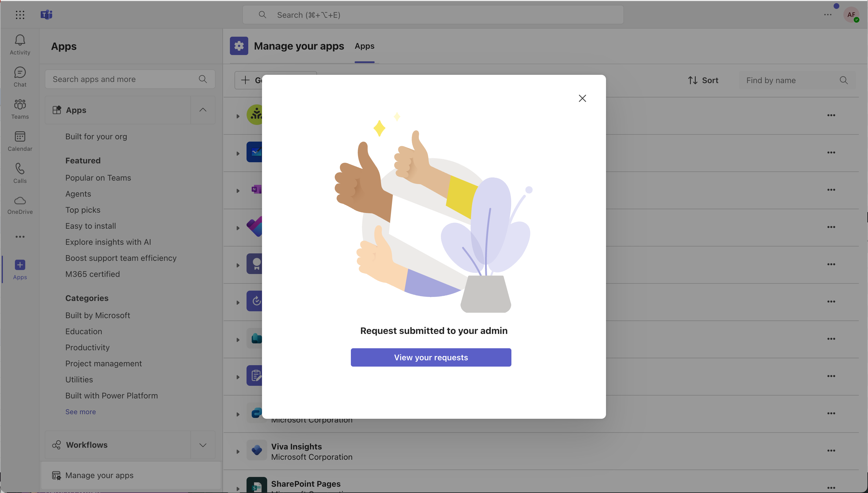Focus the Find by name field
This screenshot has height=493, width=868.
click(x=789, y=80)
